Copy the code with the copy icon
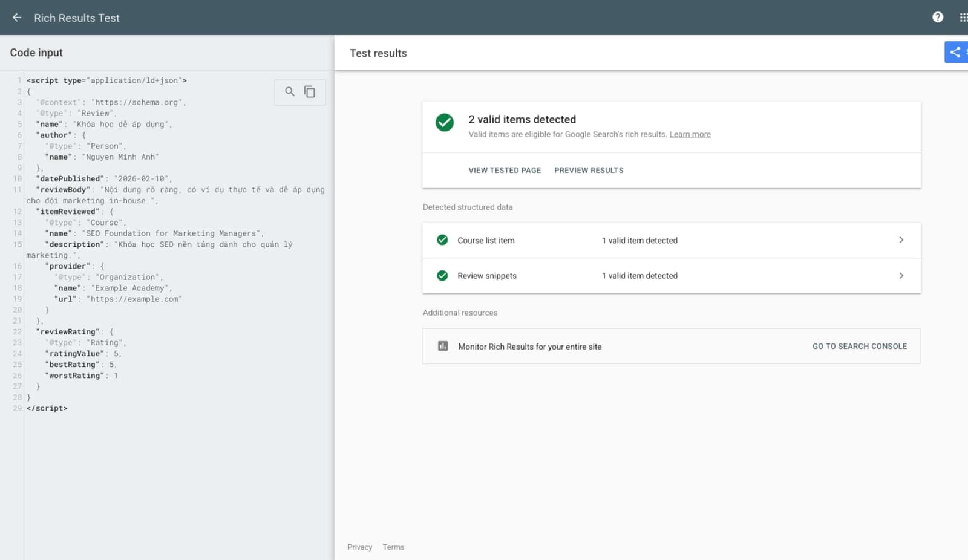Image resolution: width=968 pixels, height=560 pixels. (x=310, y=92)
